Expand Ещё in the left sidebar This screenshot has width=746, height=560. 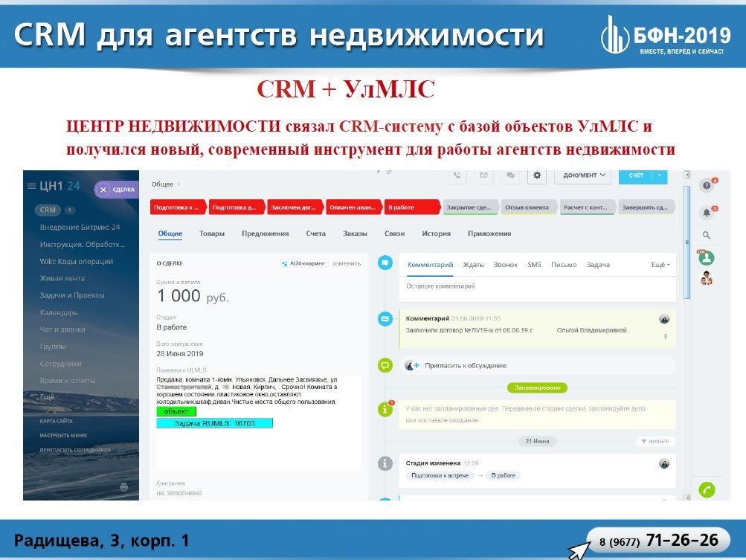tap(47, 397)
